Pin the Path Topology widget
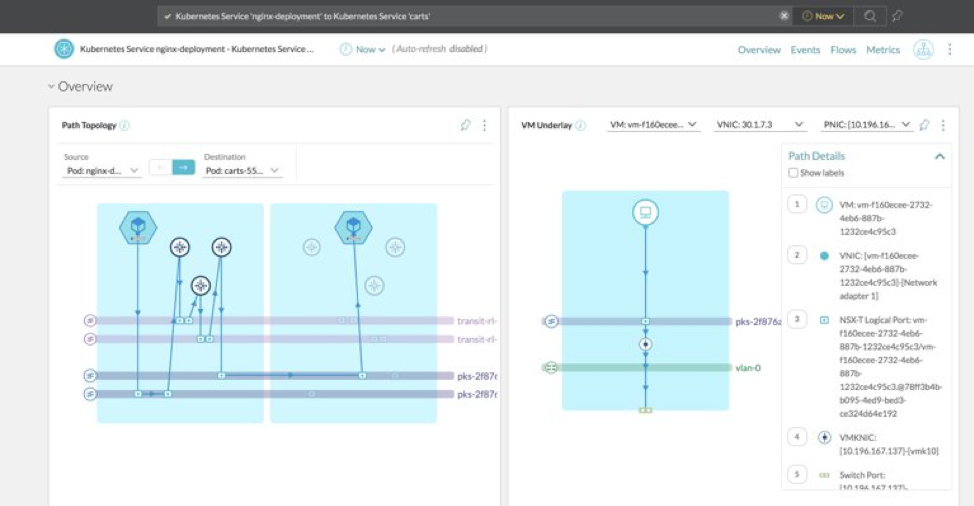 pos(465,125)
